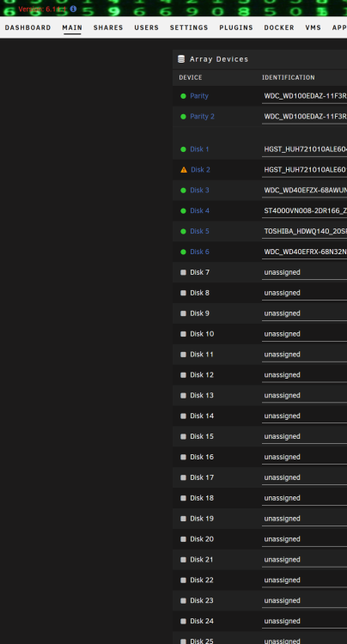The width and height of the screenshot is (347, 644).
Task: Click the version info icon
Action: click(73, 9)
